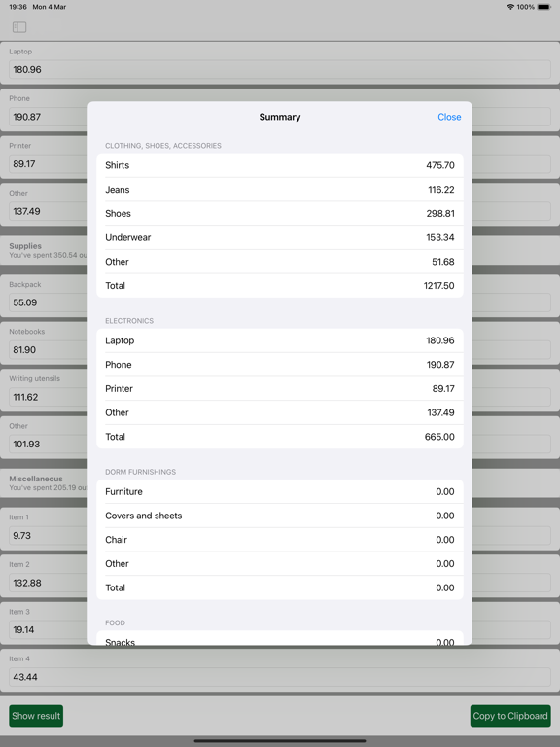Select the Backpack field showing 55.09

48,302
